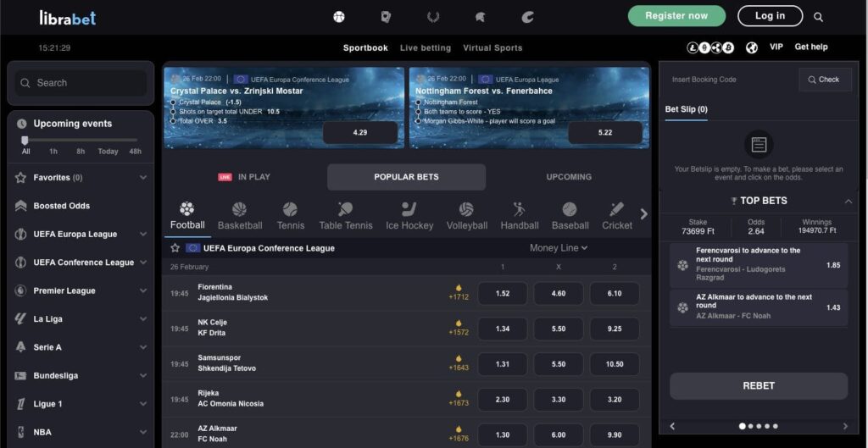Select the Cricket sport tab
Image resolution: width=868 pixels, height=448 pixels.
[x=617, y=216]
